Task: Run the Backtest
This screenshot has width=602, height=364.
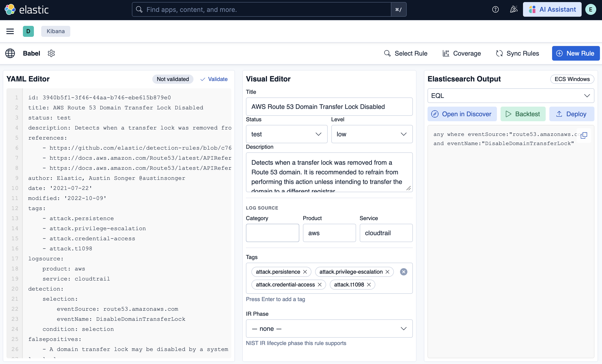Action: coord(523,114)
